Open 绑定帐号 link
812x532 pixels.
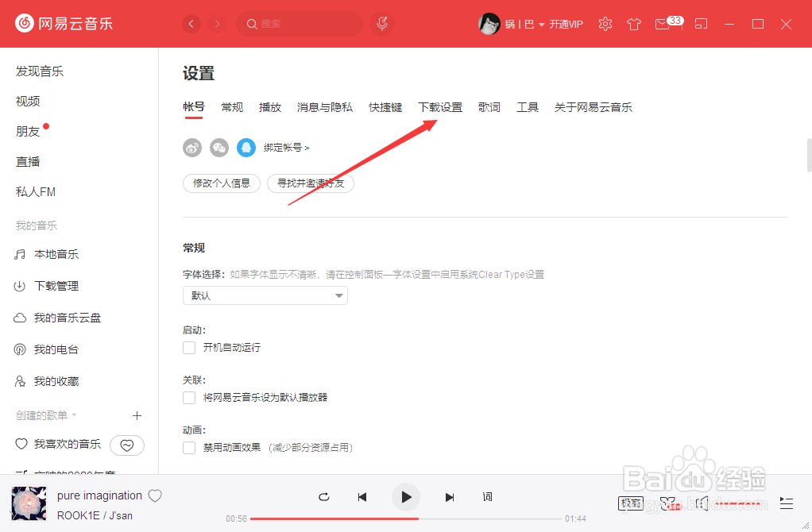(x=286, y=148)
